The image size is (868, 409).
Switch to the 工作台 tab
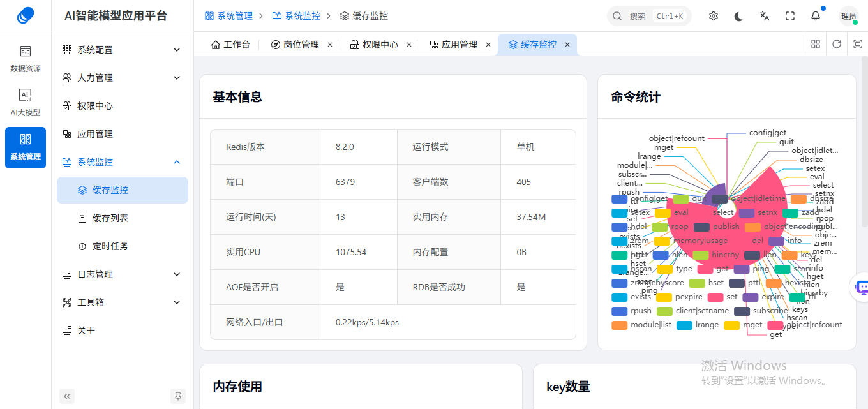click(230, 45)
